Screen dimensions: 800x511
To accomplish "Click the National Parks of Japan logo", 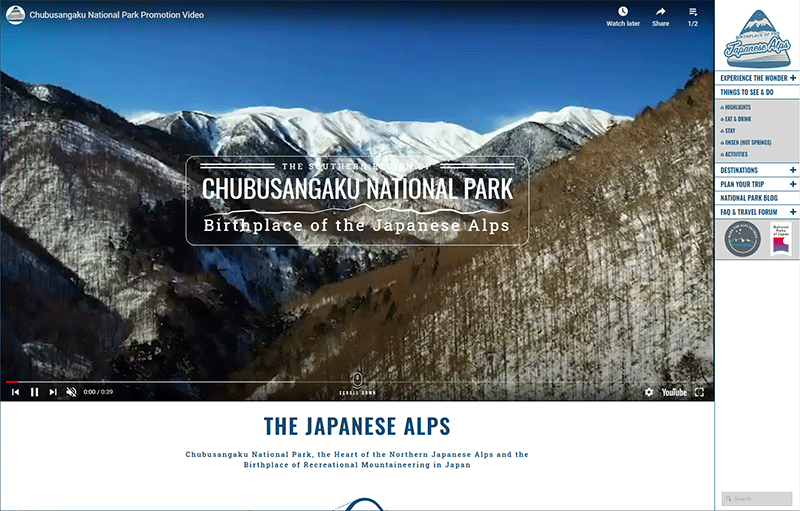I will point(781,239).
